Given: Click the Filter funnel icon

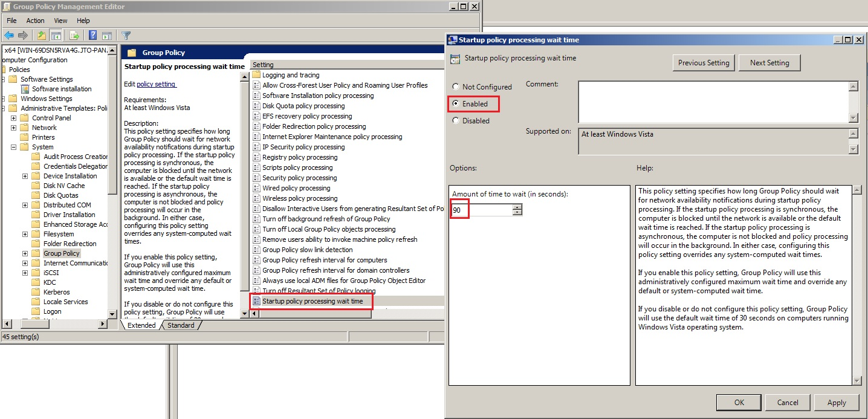Looking at the screenshot, I should click(x=126, y=36).
